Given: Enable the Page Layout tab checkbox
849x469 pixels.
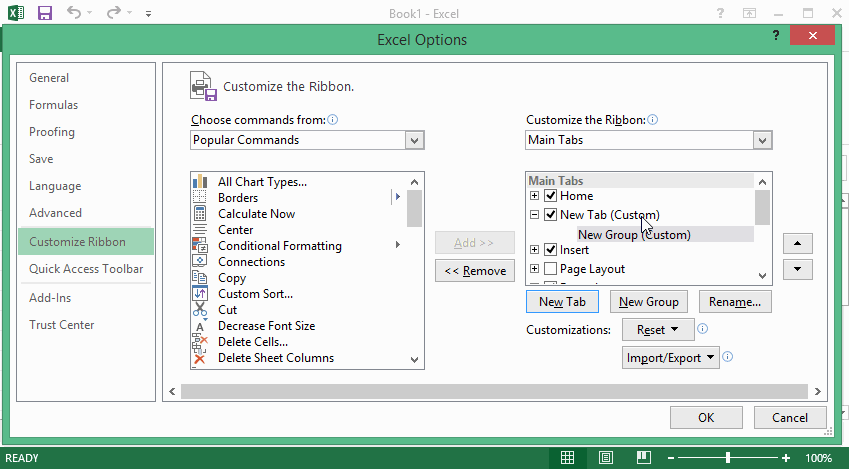Looking at the screenshot, I should click(551, 269).
